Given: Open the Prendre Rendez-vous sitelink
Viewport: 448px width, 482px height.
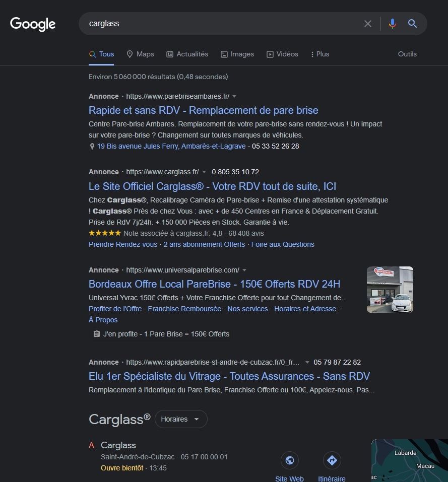Looking at the screenshot, I should pyautogui.click(x=122, y=244).
